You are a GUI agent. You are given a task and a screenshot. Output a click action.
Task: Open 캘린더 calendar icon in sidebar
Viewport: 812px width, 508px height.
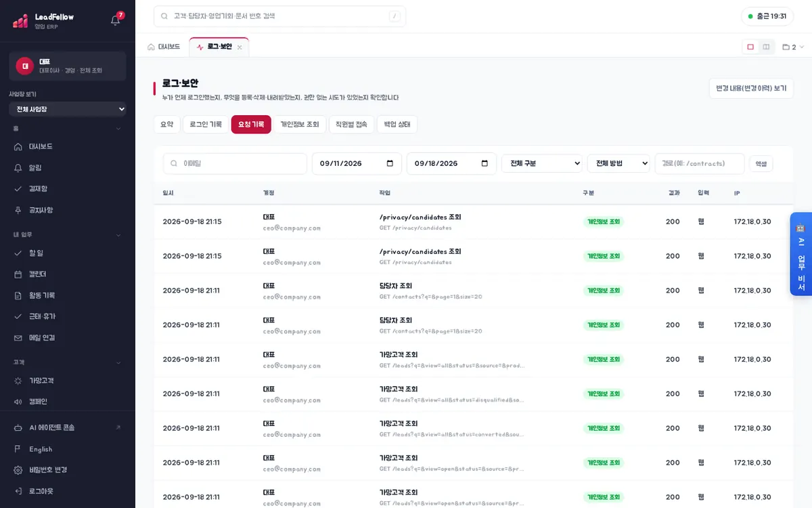click(18, 274)
